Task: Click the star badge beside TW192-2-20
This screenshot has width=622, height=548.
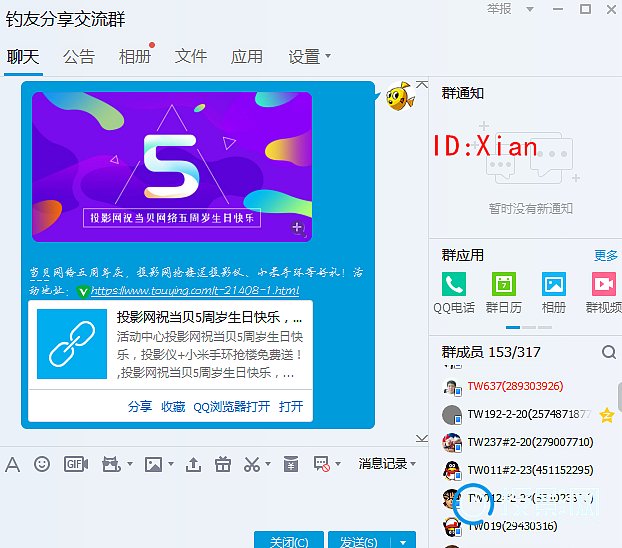Action: point(607,415)
